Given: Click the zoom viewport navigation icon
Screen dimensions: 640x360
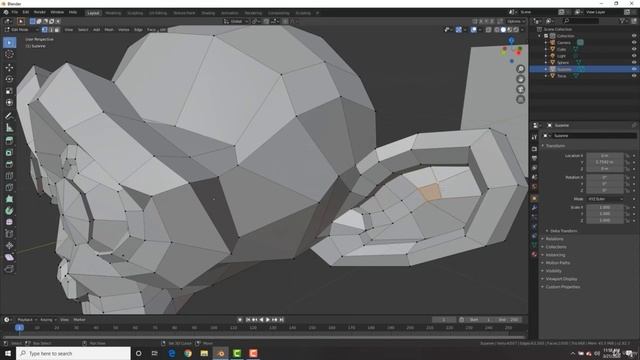Looking at the screenshot, I should click(x=520, y=69).
